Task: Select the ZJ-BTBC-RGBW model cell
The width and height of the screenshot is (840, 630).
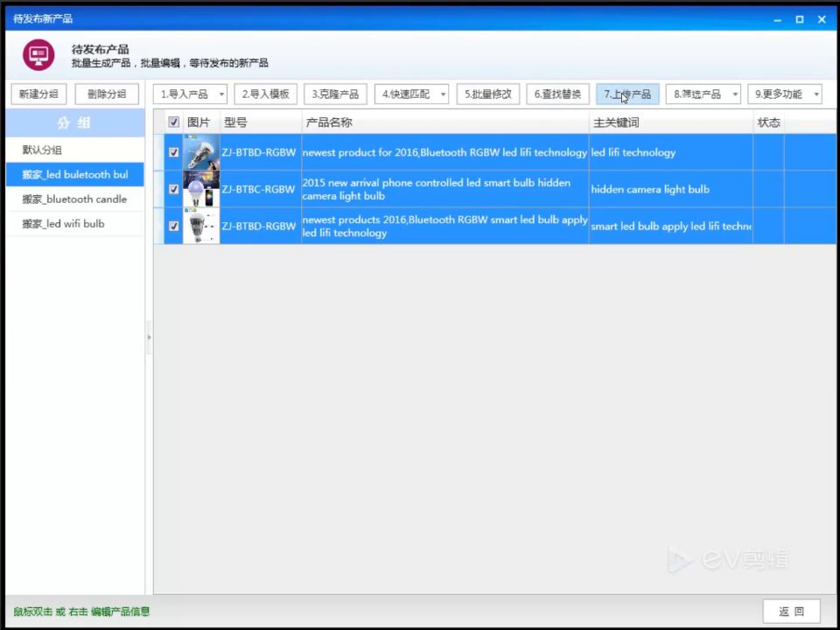Action: pyautogui.click(x=259, y=189)
